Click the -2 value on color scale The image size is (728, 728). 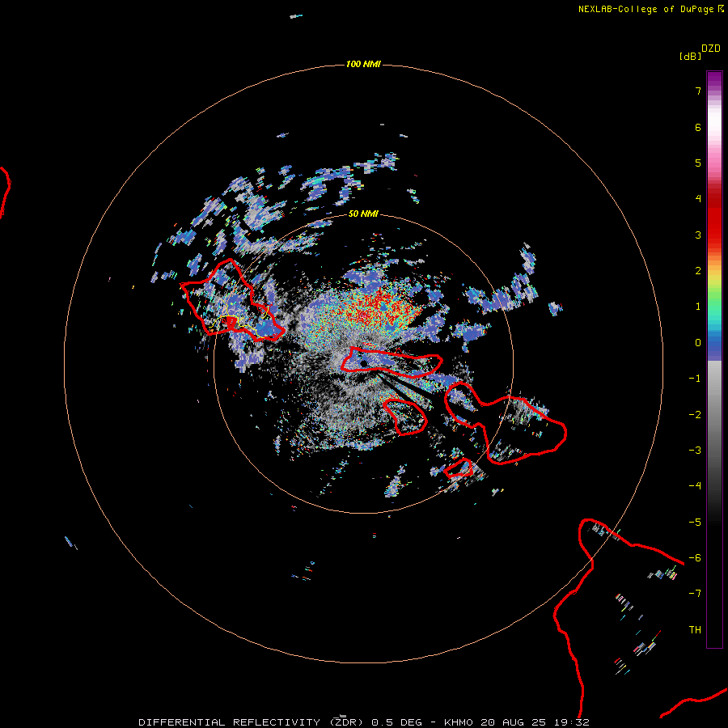695,415
